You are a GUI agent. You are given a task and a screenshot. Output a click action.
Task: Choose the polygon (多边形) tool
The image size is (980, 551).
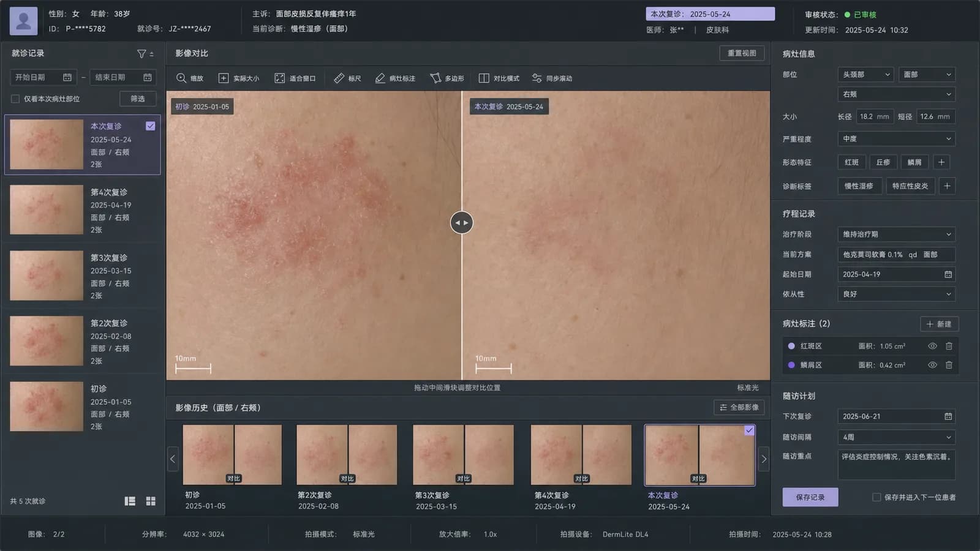447,78
